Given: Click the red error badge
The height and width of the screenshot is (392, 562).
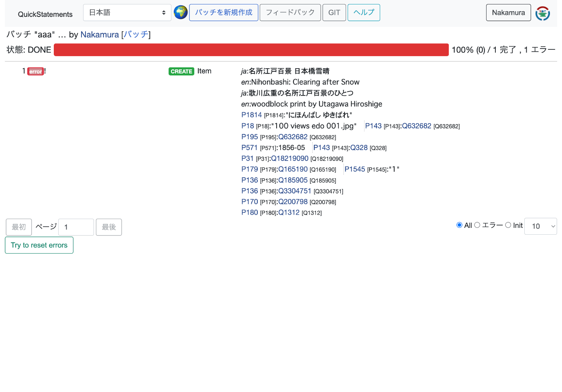Looking at the screenshot, I should click(x=35, y=71).
